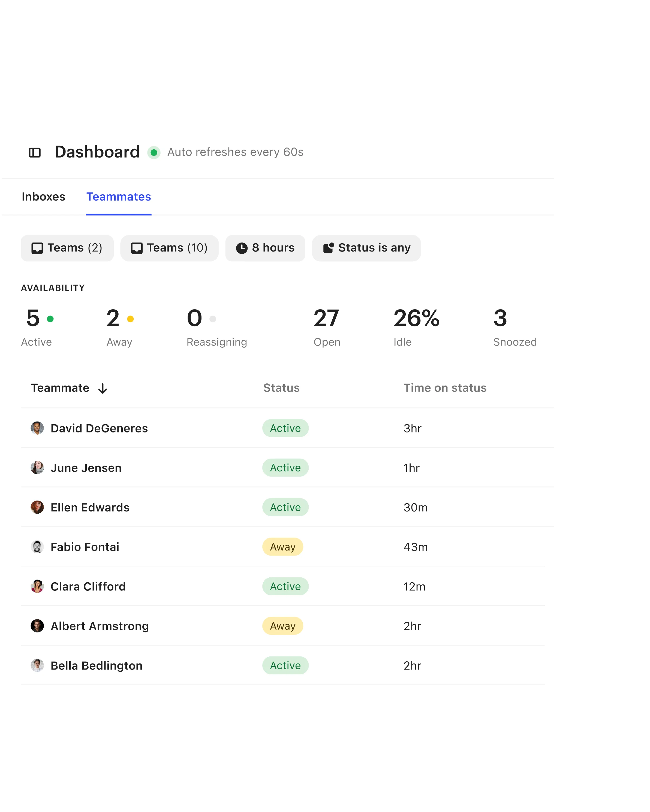This screenshot has height=812, width=650.
Task: Click Bella Bedlington's avatar picture
Action: [x=38, y=665]
